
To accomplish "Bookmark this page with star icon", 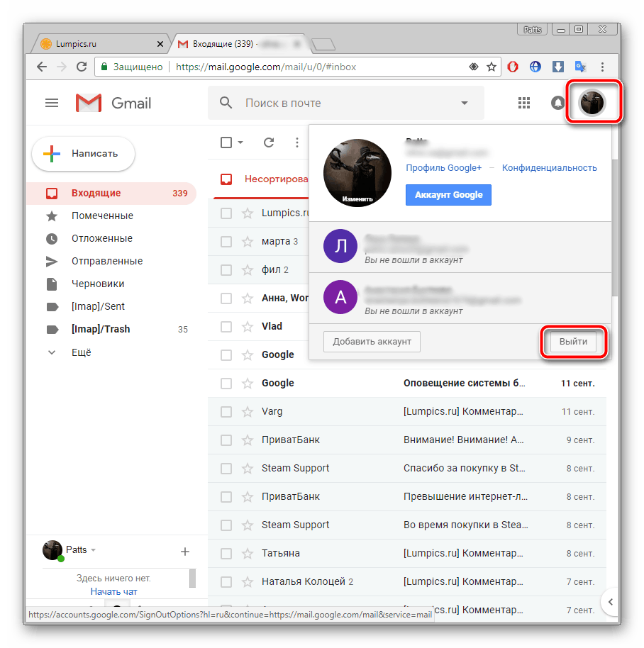I will click(491, 67).
